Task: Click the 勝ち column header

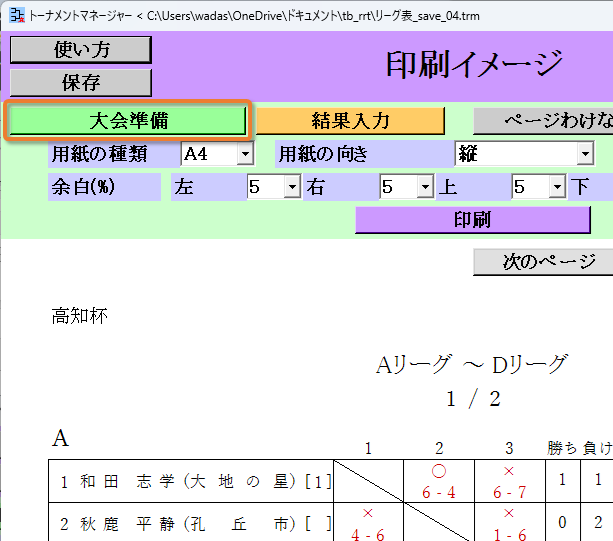Action: click(562, 448)
